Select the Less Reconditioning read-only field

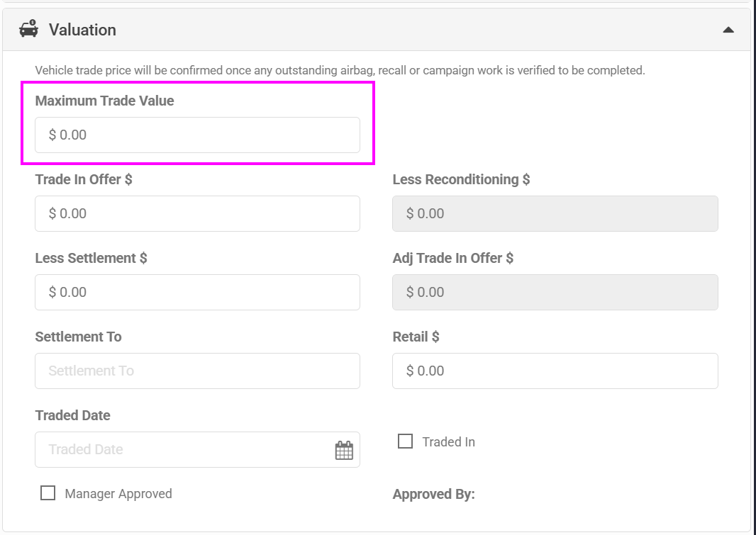tap(555, 213)
